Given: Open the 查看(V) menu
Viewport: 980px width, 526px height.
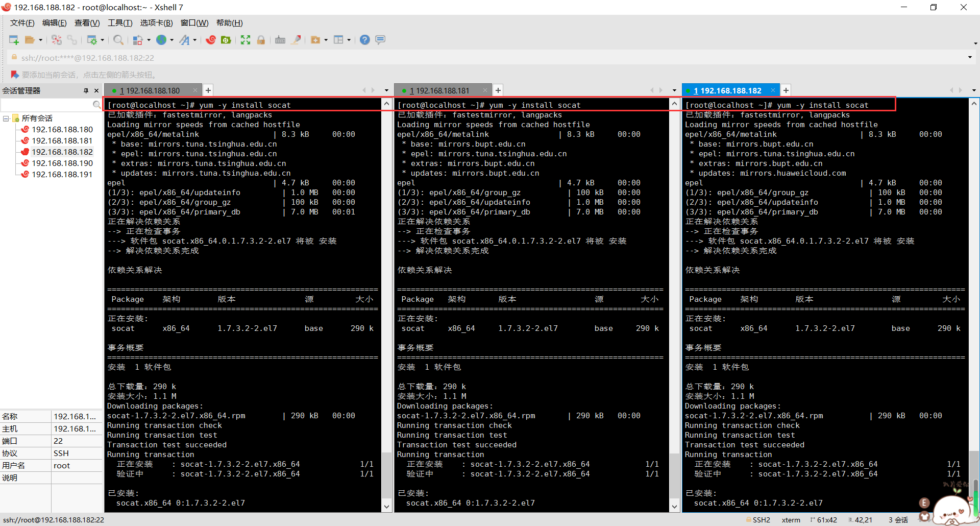Looking at the screenshot, I should (x=87, y=23).
